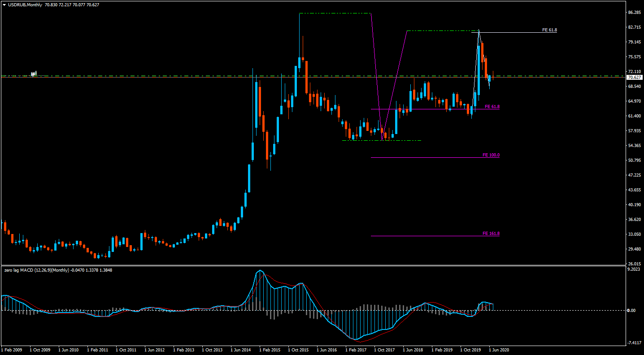Click the 86.285 price scale label

tap(634, 13)
